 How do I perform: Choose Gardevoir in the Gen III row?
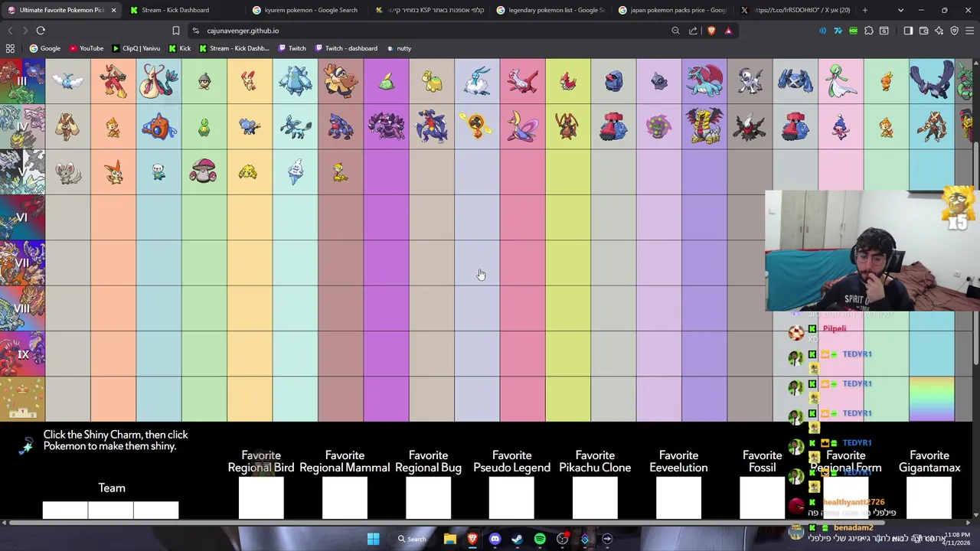(x=841, y=81)
